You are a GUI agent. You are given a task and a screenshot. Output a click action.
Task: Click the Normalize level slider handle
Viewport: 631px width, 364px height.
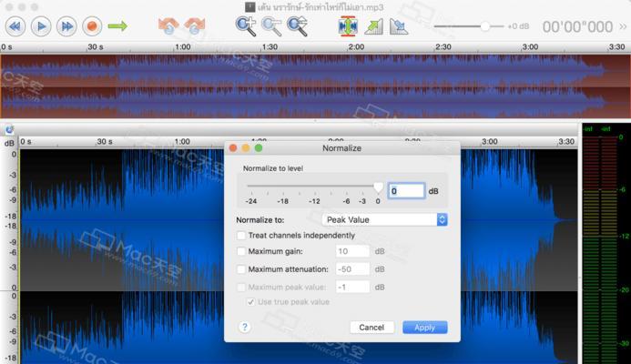[378, 187]
